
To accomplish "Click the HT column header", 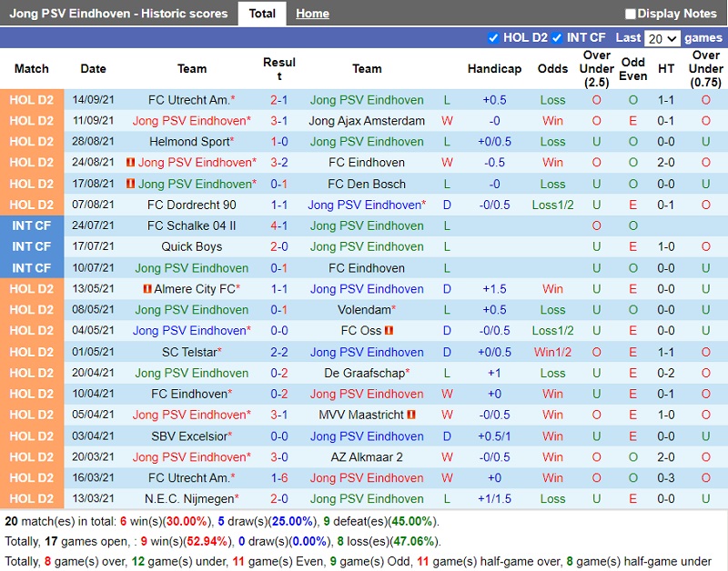I will point(666,69).
